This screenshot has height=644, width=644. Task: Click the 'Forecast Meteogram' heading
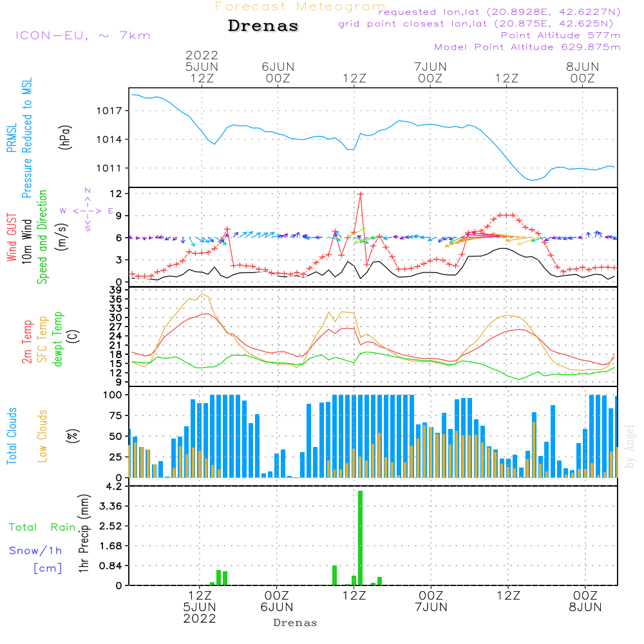coord(300,6)
